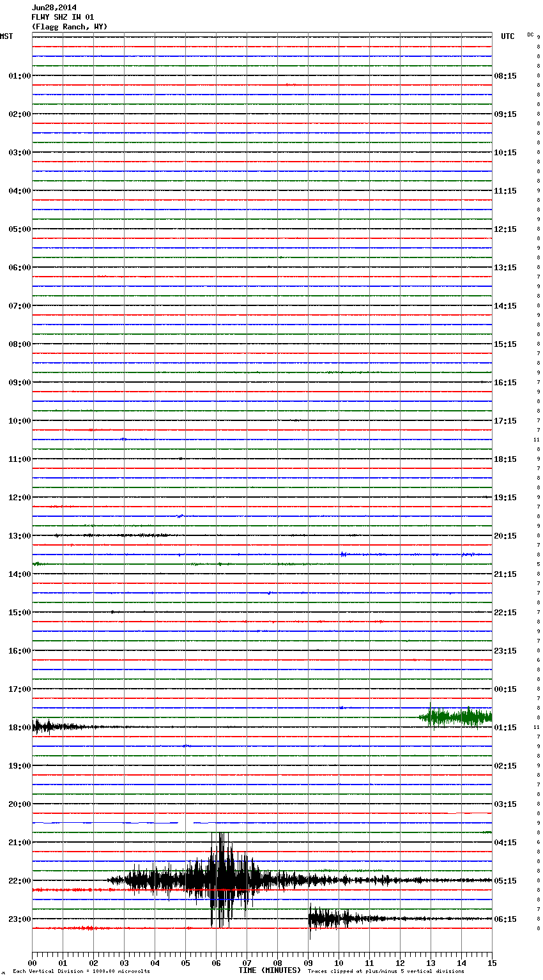
Task: Click the 10:15 UTC time label
Action: click(x=505, y=153)
